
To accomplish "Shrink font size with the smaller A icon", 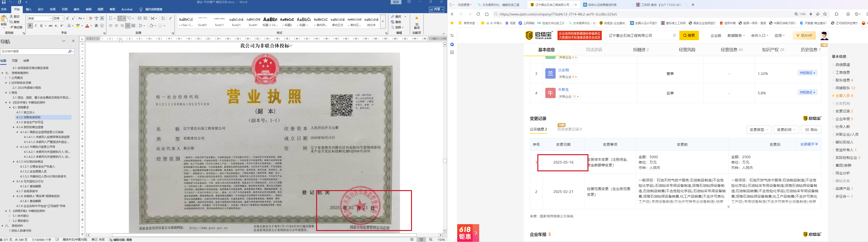I will pyautogui.click(x=73, y=19).
